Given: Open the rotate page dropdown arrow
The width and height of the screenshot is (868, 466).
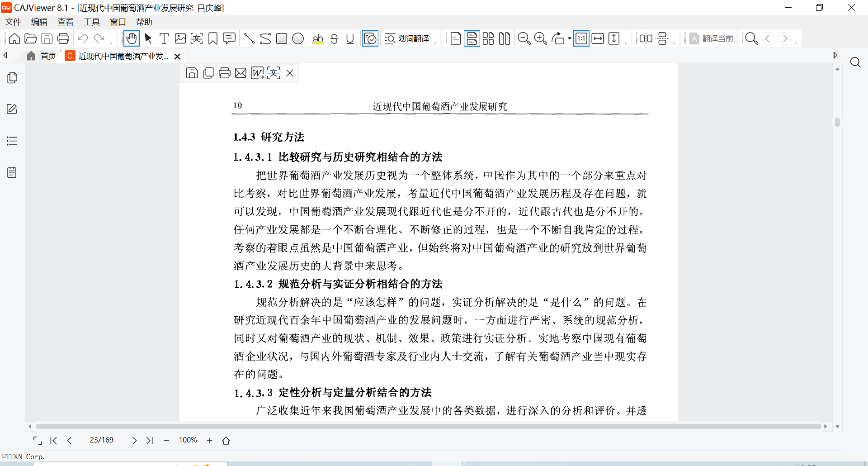Looking at the screenshot, I should pos(570,39).
